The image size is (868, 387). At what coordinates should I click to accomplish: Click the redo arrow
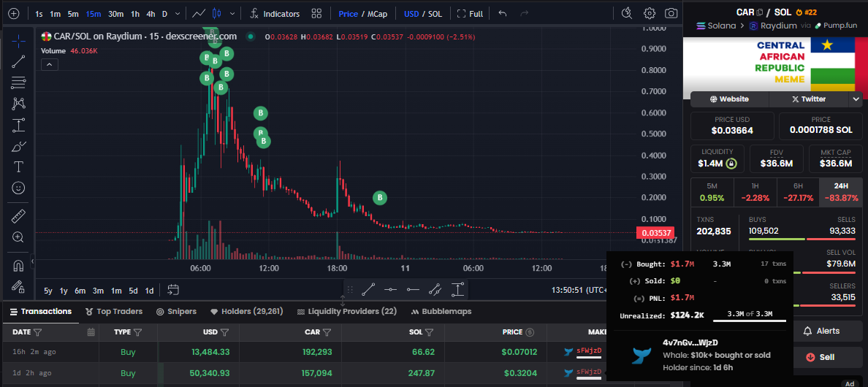coord(524,14)
